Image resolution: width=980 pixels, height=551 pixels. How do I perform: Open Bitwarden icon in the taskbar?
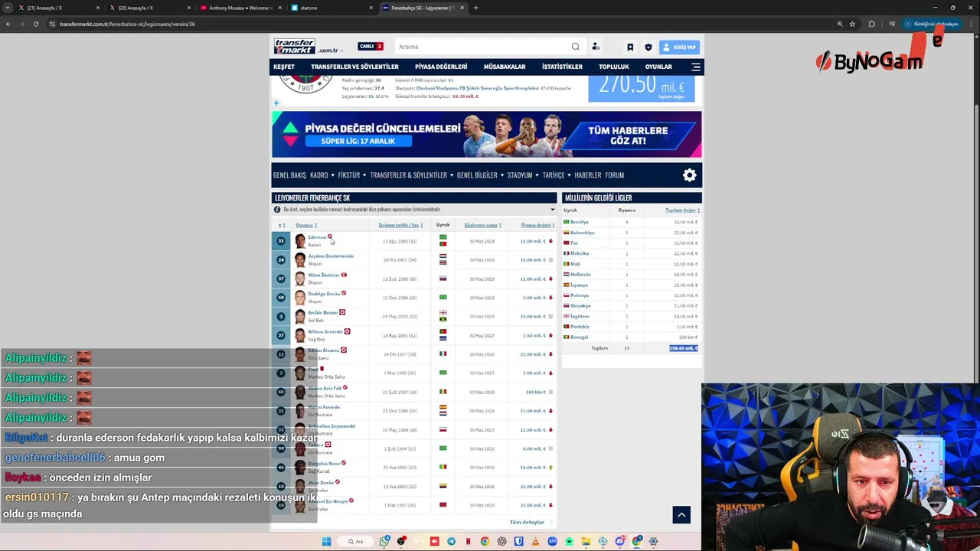click(x=518, y=541)
